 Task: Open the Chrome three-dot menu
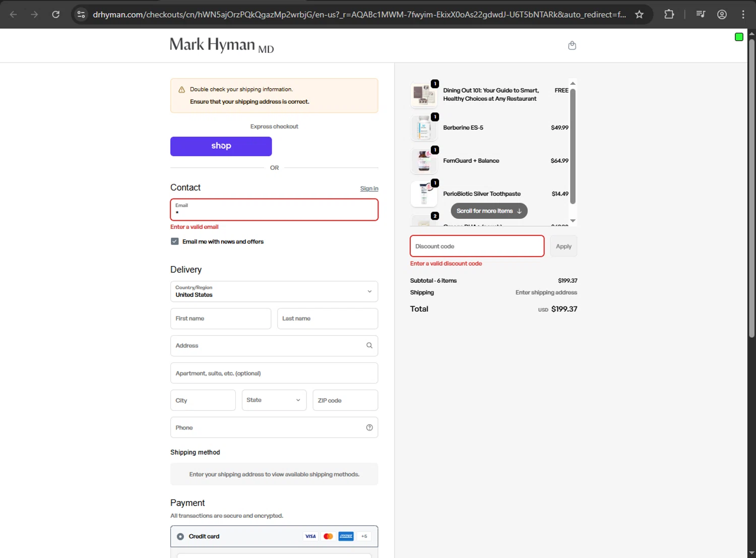coord(743,14)
